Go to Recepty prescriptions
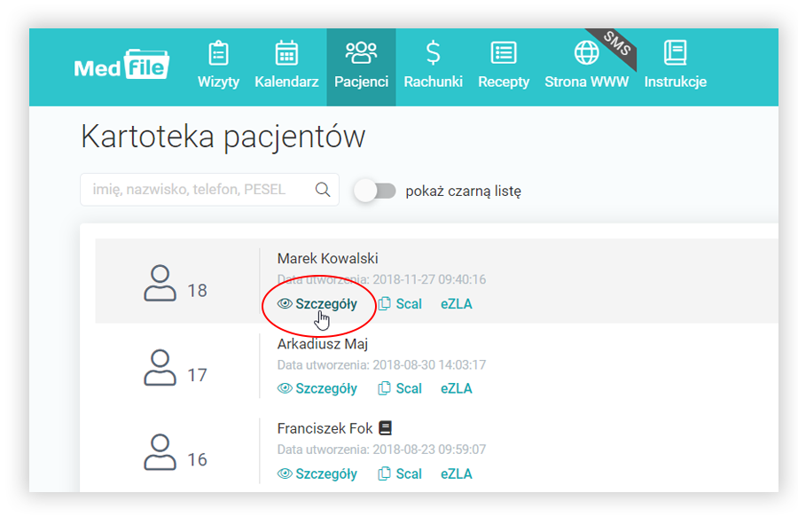798x532 pixels. coord(504,66)
